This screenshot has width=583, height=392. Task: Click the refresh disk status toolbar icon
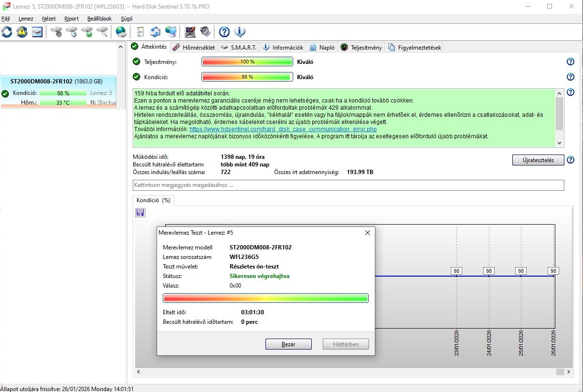[x=7, y=32]
